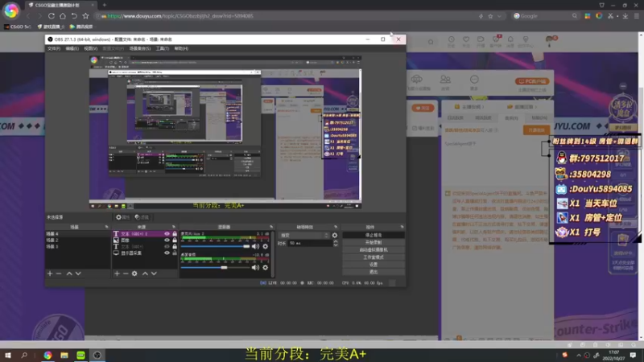Pop out the controls dock panel
This screenshot has height=362, width=644.
point(402,227)
